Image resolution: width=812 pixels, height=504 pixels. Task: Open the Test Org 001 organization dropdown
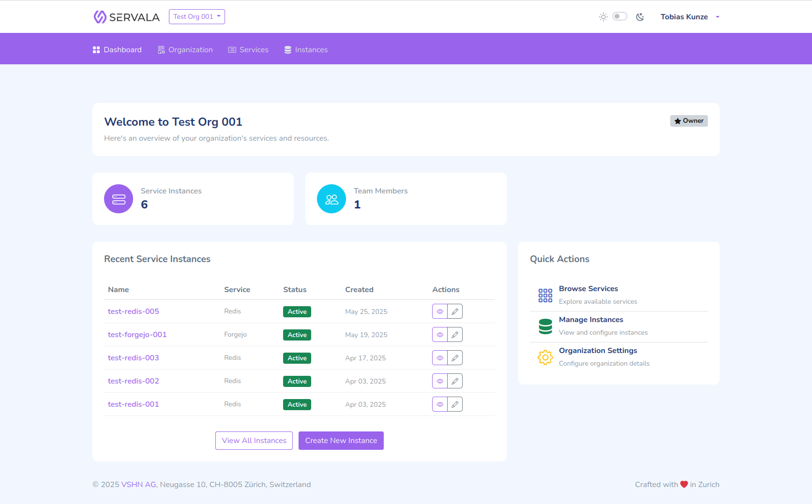pos(196,16)
